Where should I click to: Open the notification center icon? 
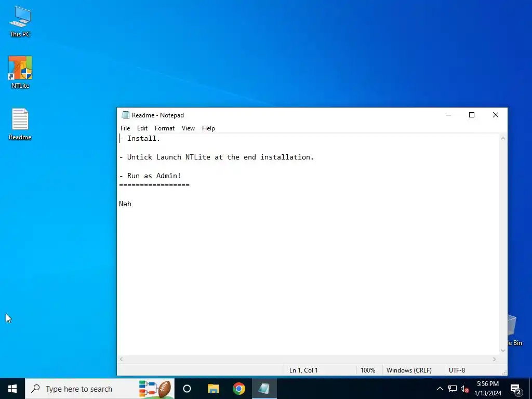point(516,389)
